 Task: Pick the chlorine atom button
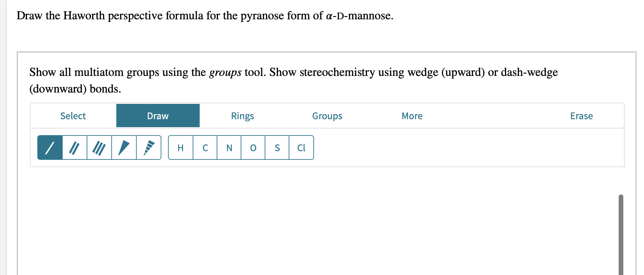click(301, 147)
